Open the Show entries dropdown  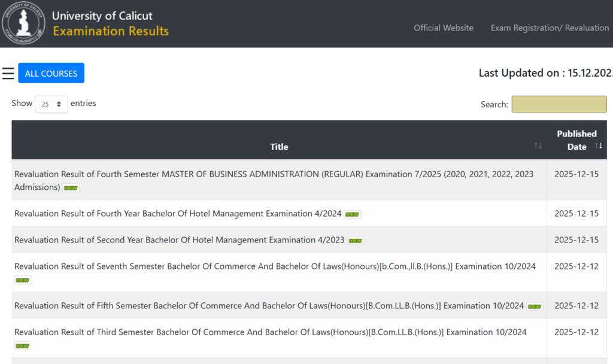[x=51, y=104]
